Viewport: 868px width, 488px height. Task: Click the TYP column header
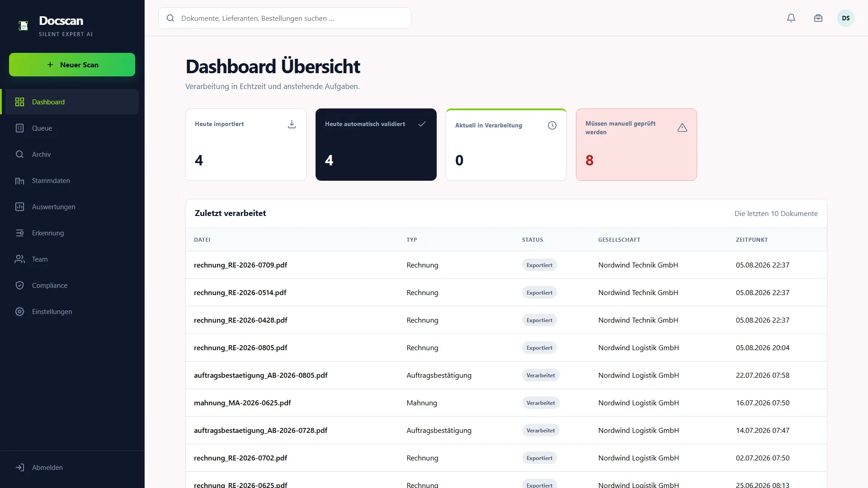(x=412, y=240)
